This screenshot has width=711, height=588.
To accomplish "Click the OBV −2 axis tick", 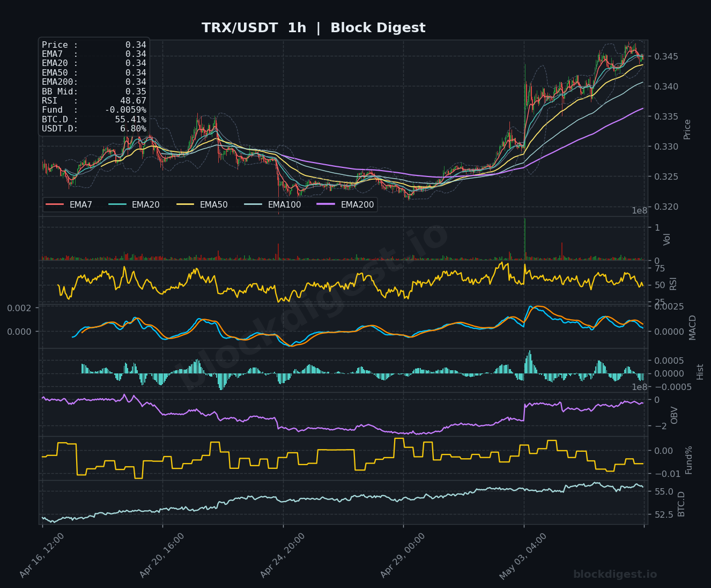I will click(660, 426).
